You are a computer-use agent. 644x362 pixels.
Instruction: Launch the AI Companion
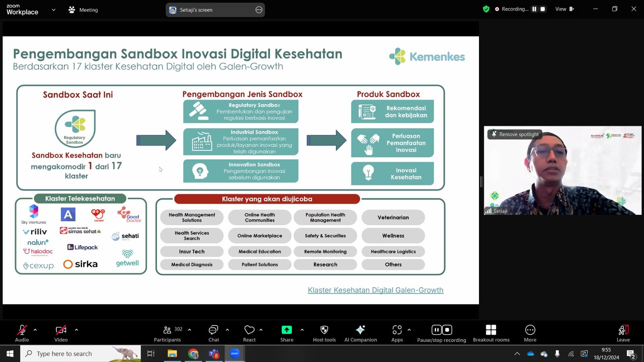click(360, 333)
